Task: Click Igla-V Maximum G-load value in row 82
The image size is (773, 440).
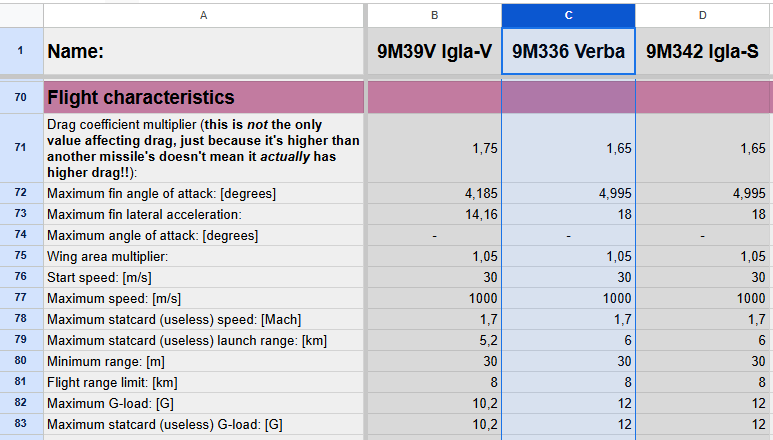Action: coord(434,403)
